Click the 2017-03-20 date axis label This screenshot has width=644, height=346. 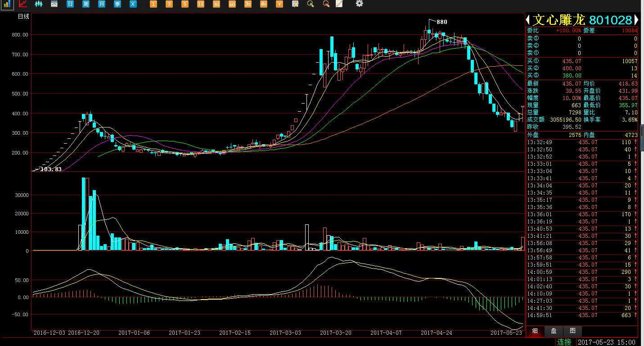pyautogui.click(x=336, y=332)
